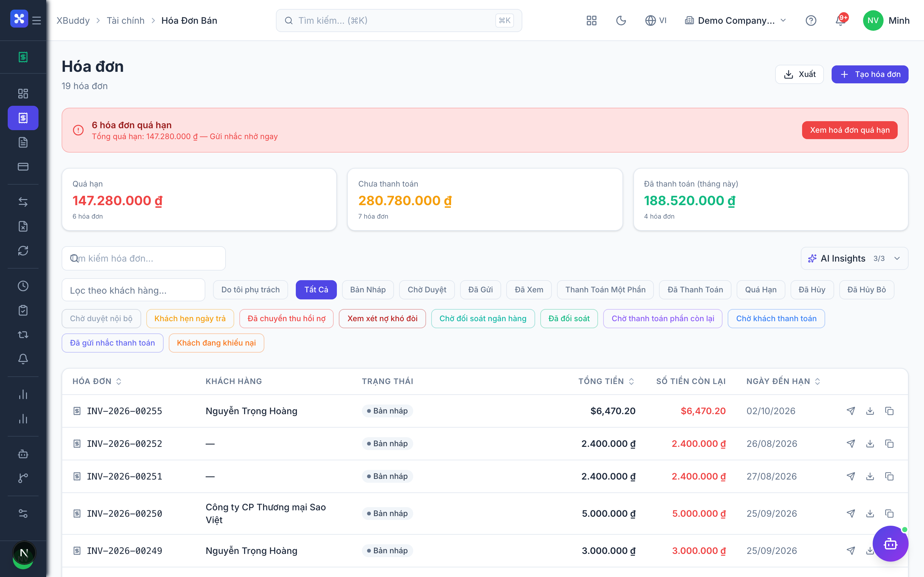
Task: Expand the AI Insights panel
Action: point(854,258)
